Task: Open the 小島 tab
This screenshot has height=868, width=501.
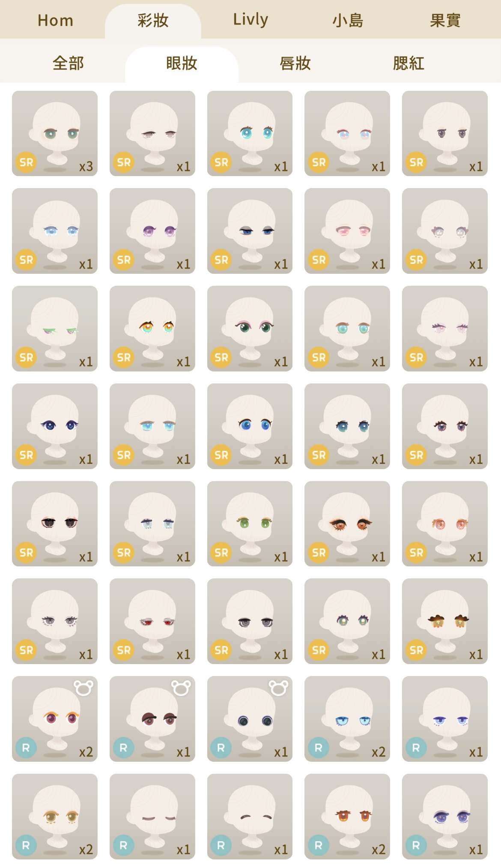Action: [x=348, y=20]
